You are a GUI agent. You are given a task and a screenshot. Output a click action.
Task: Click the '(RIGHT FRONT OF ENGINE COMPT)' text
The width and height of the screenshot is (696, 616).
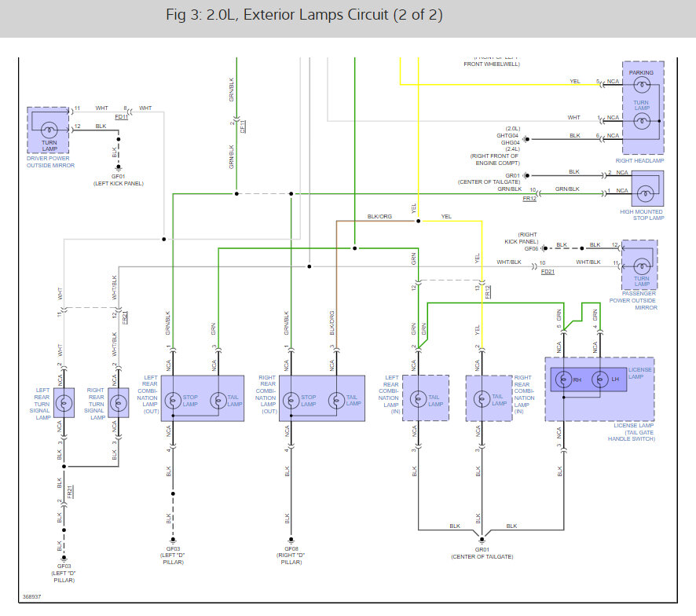pyautogui.click(x=495, y=159)
